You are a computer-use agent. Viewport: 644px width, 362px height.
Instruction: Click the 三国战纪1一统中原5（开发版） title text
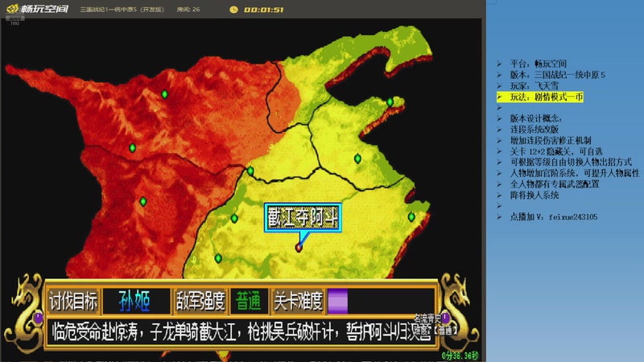(122, 10)
